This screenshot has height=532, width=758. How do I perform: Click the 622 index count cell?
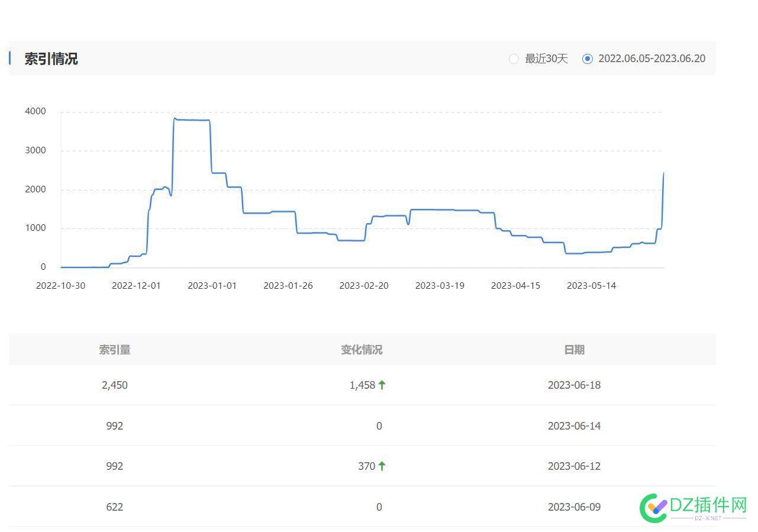115,507
